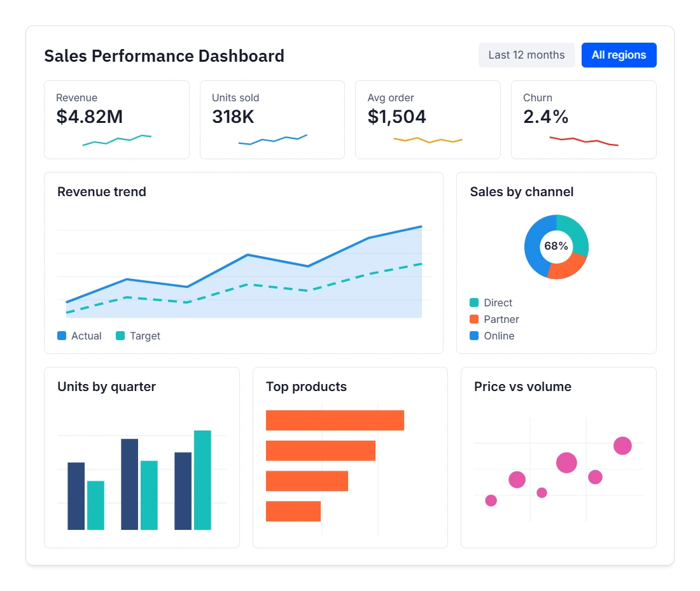Image resolution: width=700 pixels, height=591 pixels.
Task: Click the Avg order yellow sparkline
Action: (428, 140)
